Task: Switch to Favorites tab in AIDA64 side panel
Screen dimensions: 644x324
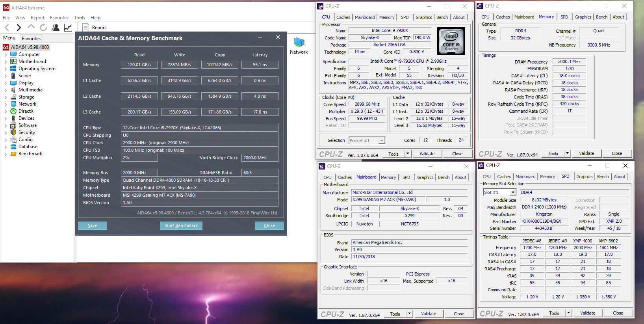Action: [31, 39]
